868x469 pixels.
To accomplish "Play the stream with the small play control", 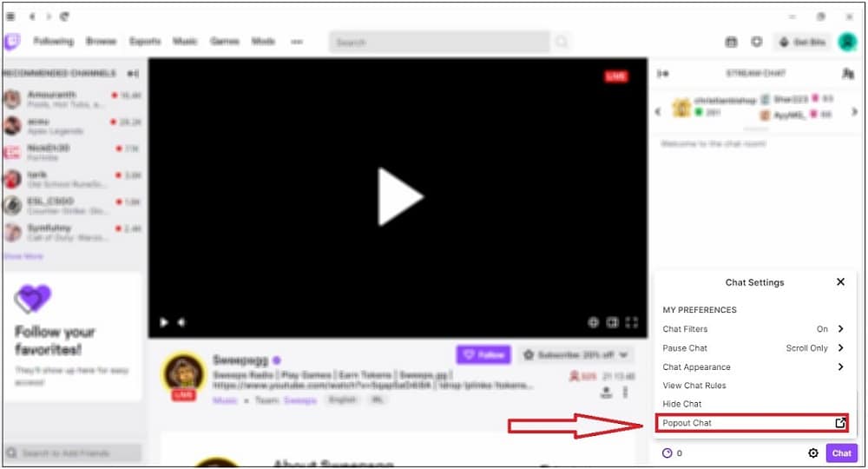I will coord(163,322).
